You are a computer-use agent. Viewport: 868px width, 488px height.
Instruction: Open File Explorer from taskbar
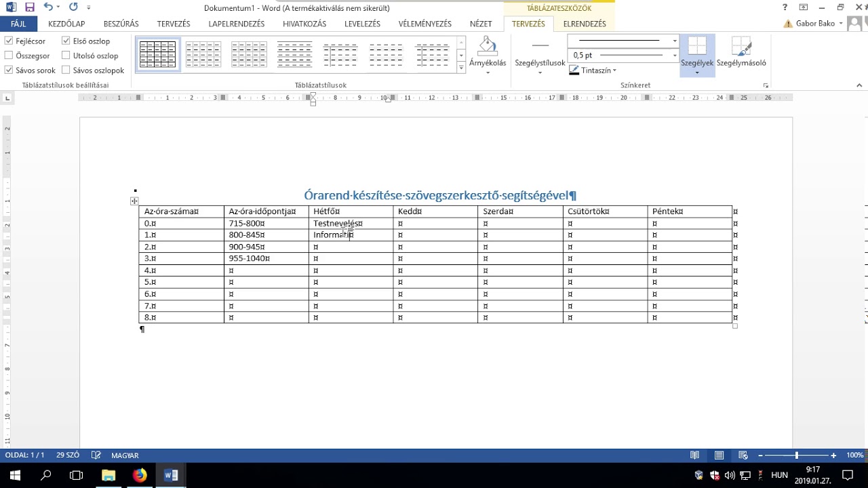point(108,475)
